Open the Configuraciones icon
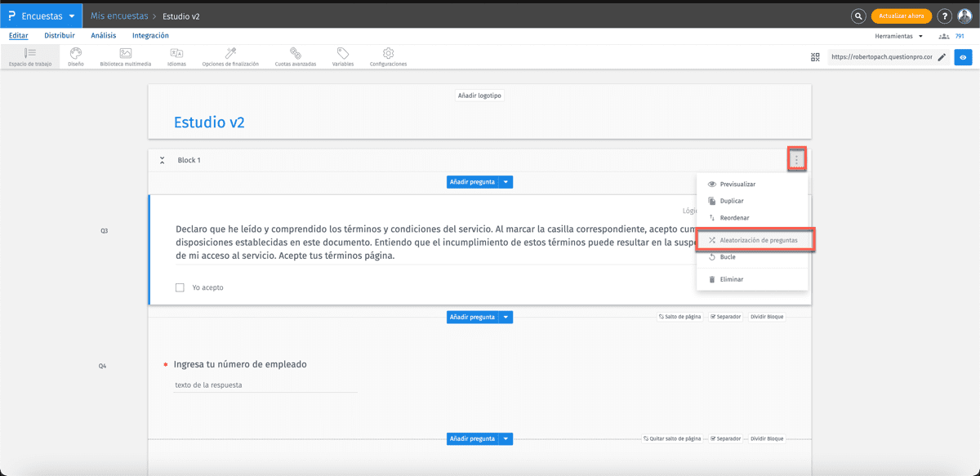Screen dimensions: 980x476 coord(388,56)
